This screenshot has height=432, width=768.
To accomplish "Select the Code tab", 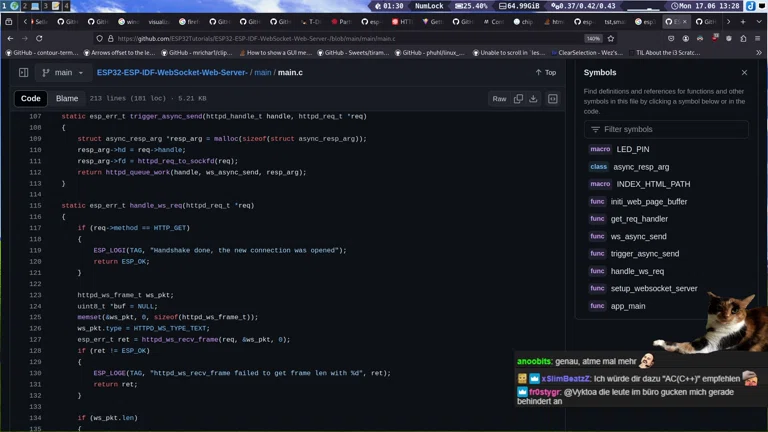I will click(31, 99).
